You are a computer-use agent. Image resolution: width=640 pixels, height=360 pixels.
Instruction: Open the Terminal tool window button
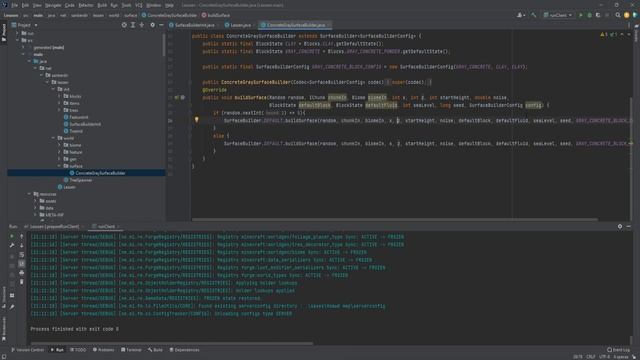[131, 350]
